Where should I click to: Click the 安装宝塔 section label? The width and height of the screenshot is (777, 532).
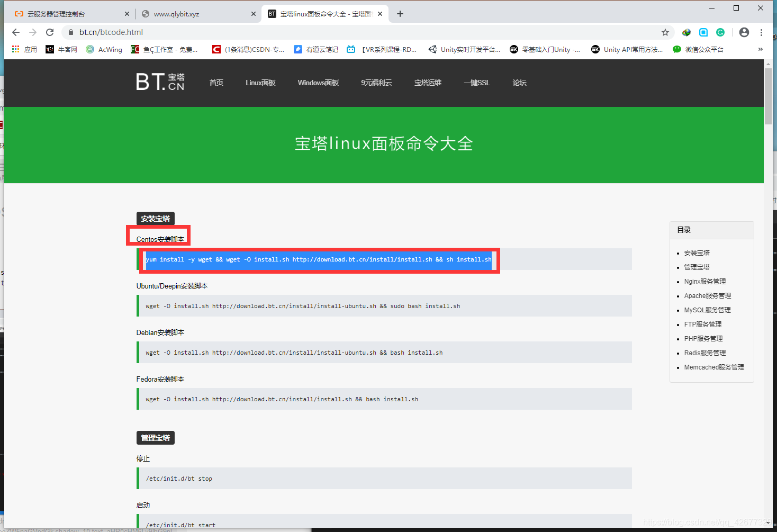coord(156,219)
